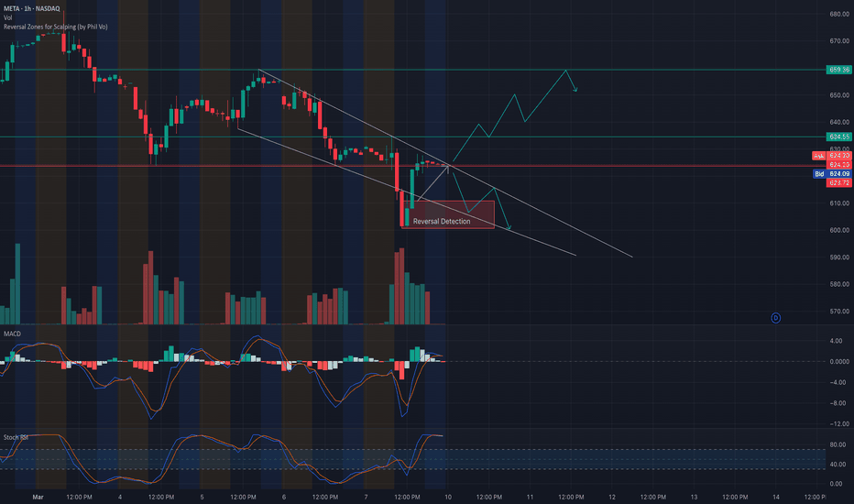The image size is (854, 504).
Task: Click the 680.00 price axis value
Action: coord(839,14)
